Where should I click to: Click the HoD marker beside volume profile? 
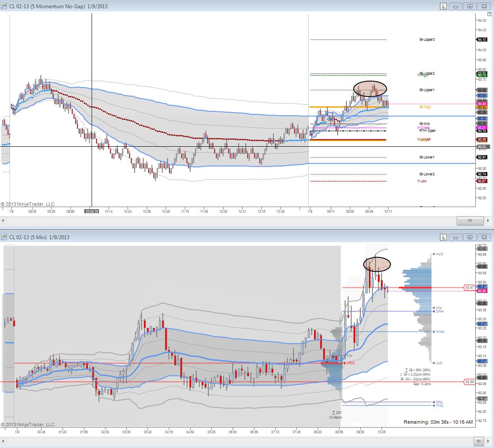[x=438, y=254]
